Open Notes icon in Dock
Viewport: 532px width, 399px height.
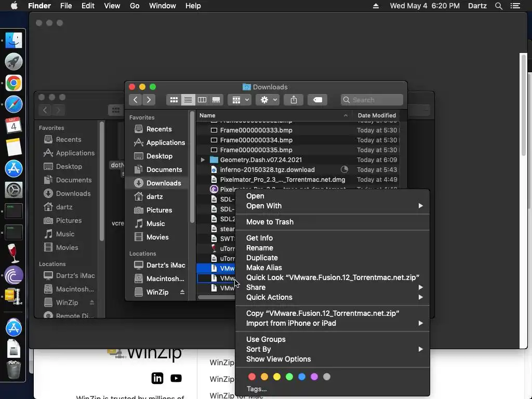click(14, 147)
